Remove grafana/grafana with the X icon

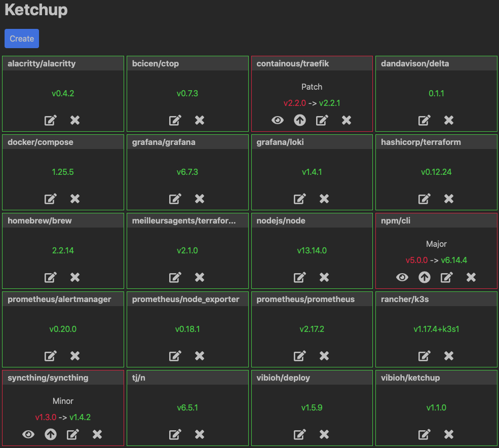click(x=200, y=199)
